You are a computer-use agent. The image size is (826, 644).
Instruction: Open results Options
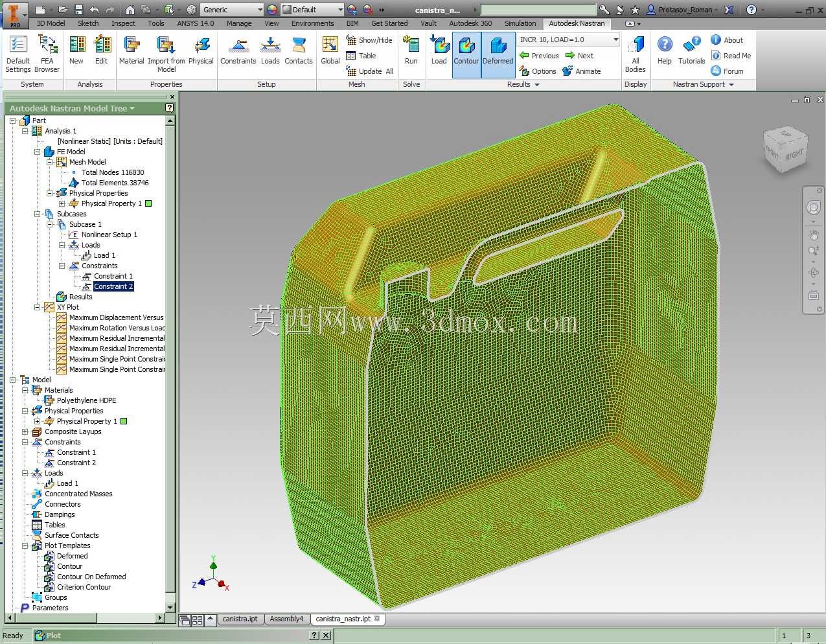point(538,71)
